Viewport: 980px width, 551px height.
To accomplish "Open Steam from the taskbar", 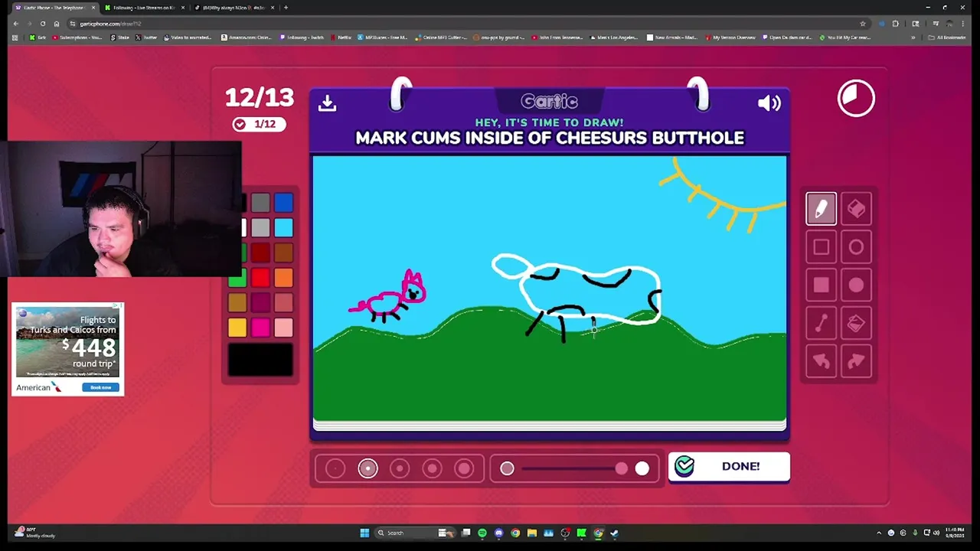I will (x=614, y=533).
